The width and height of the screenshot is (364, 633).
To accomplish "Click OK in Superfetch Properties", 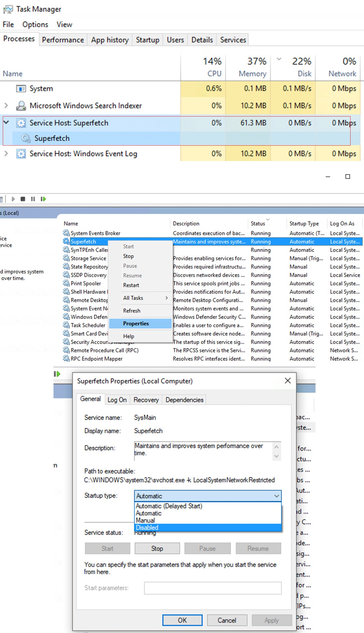I will 182,620.
